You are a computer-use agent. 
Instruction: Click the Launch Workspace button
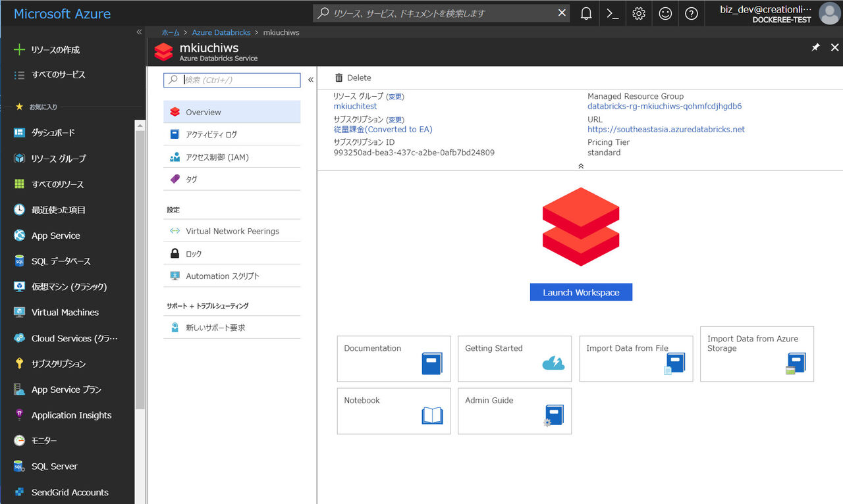click(581, 292)
